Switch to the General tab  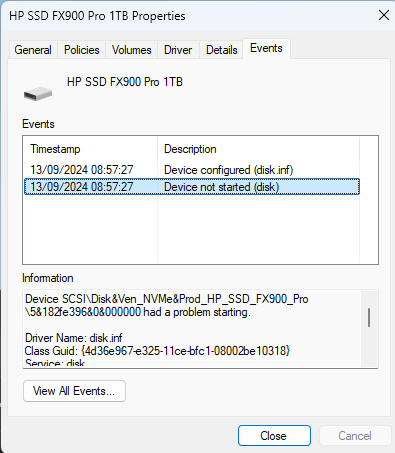pos(33,50)
